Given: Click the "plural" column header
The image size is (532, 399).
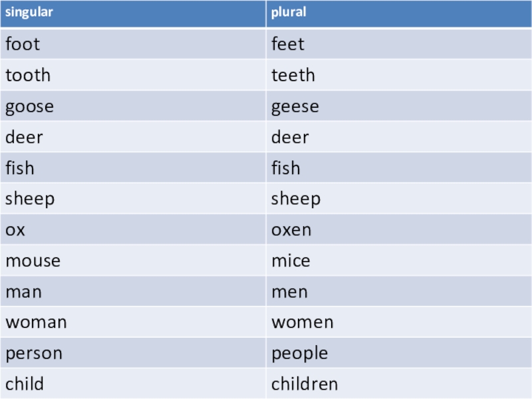Looking at the screenshot, I should (289, 13).
